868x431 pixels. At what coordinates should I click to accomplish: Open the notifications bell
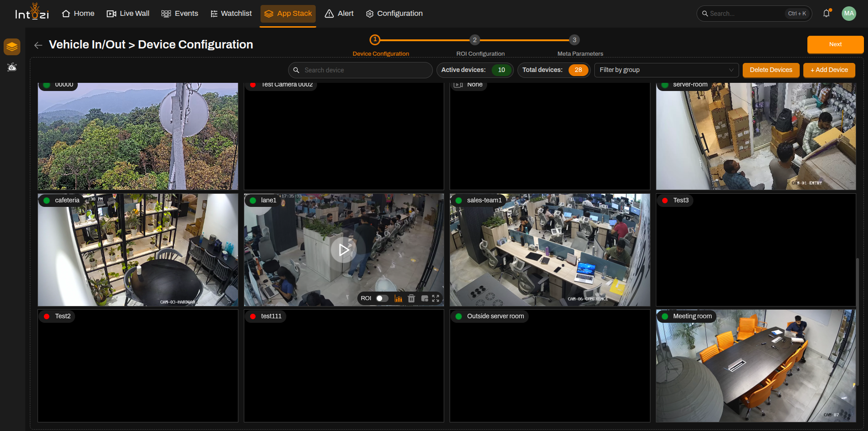[x=826, y=14]
